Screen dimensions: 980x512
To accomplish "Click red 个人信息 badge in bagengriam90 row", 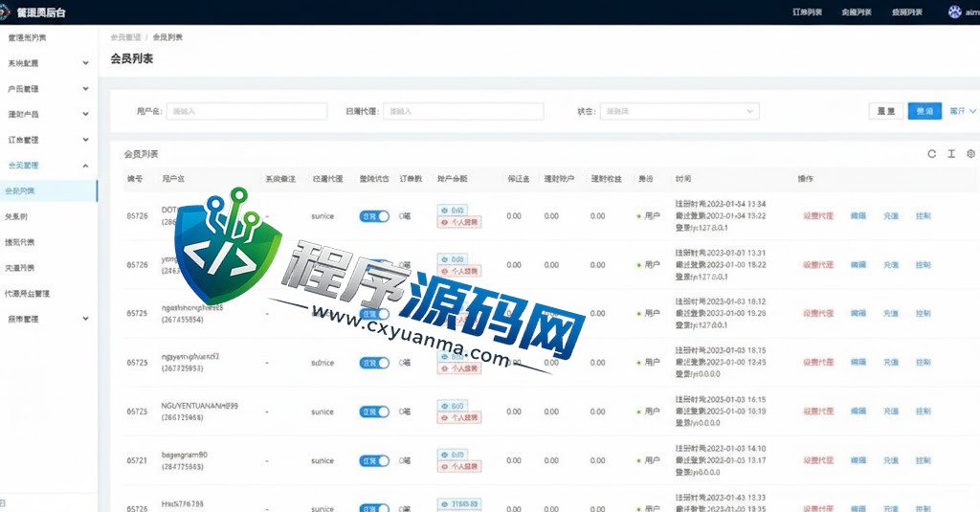I will (459, 466).
